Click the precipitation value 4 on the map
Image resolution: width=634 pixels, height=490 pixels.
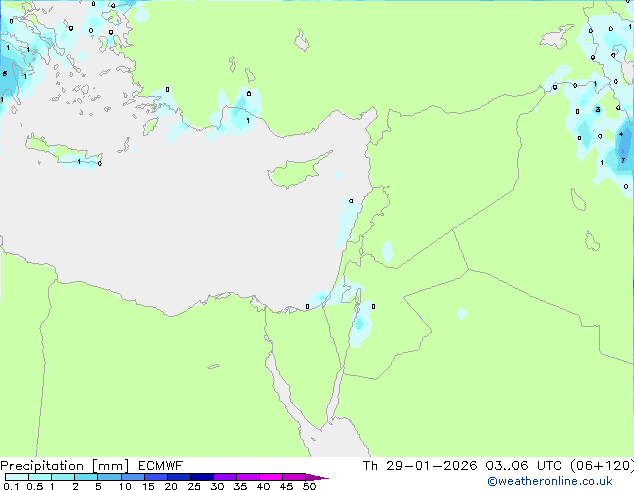point(621,134)
